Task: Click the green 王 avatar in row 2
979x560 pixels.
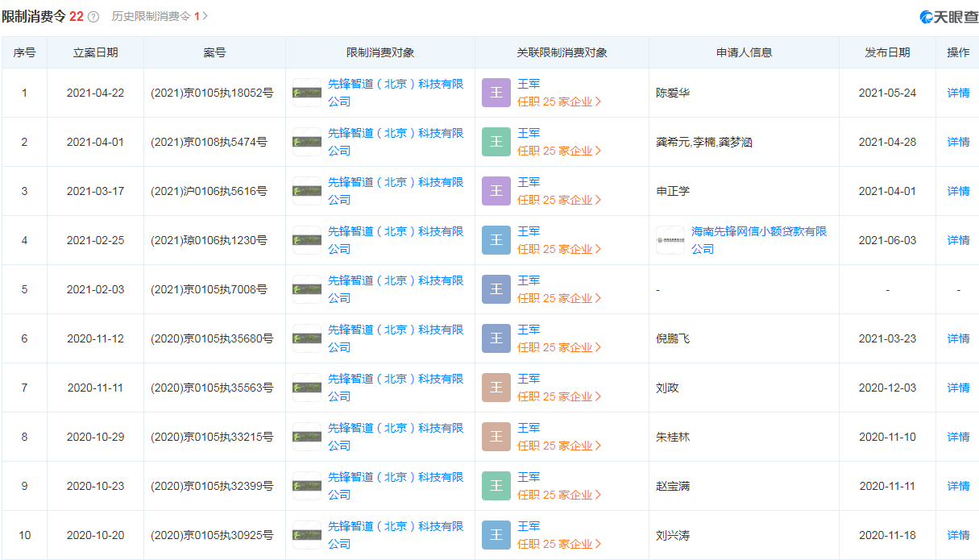Action: (496, 142)
